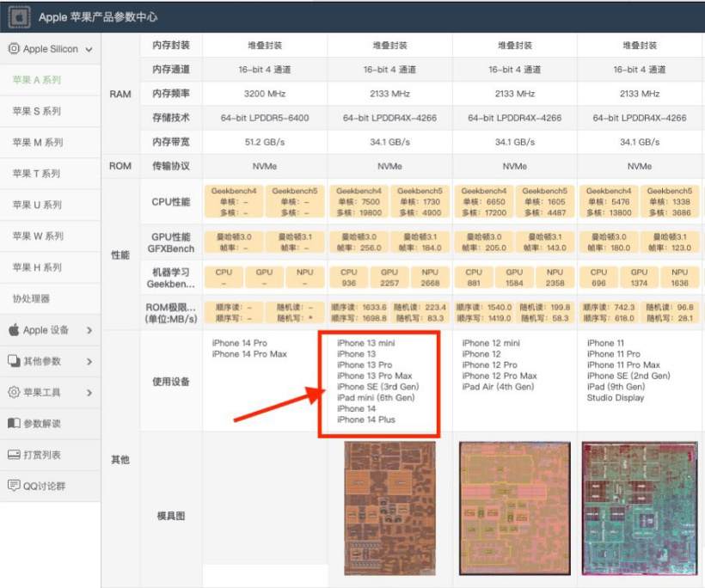
Task: Click the 苹果工具 gear icon
Action: pyautogui.click(x=14, y=393)
